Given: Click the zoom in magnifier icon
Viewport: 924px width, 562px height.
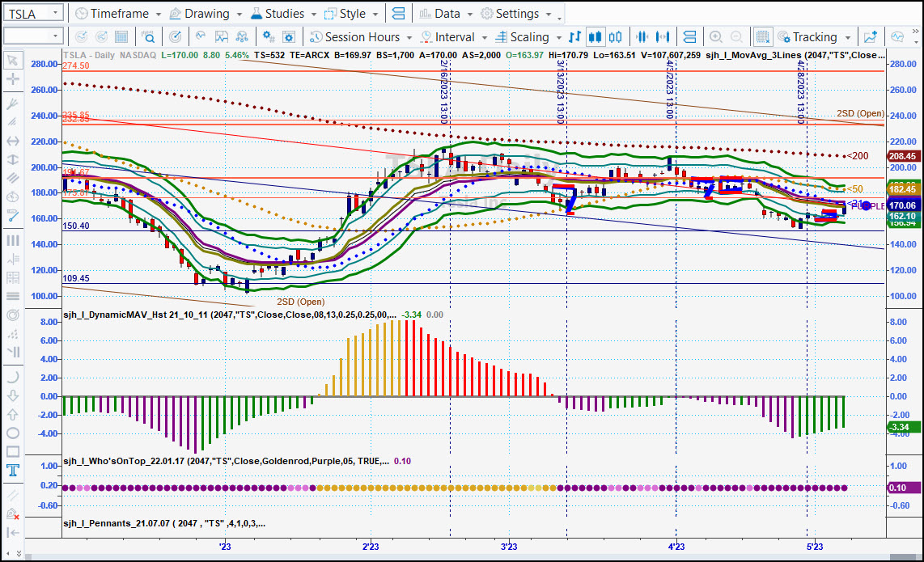Looking at the screenshot, I should tap(716, 37).
